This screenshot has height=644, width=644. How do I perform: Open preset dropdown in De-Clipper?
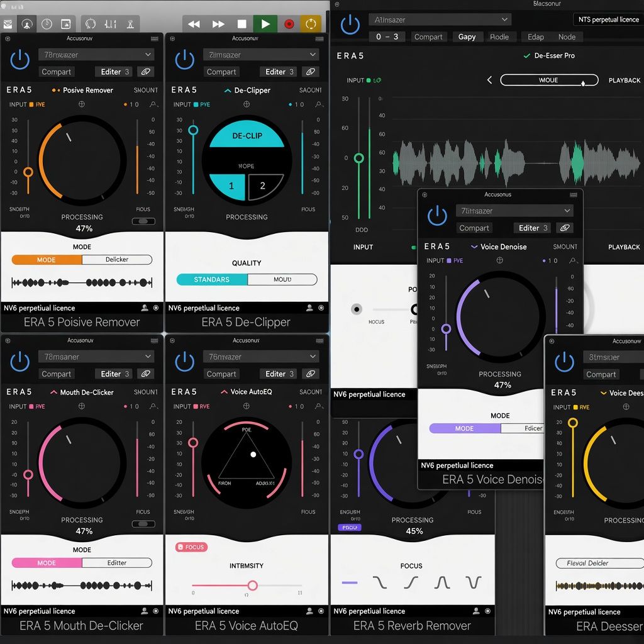pos(261,55)
